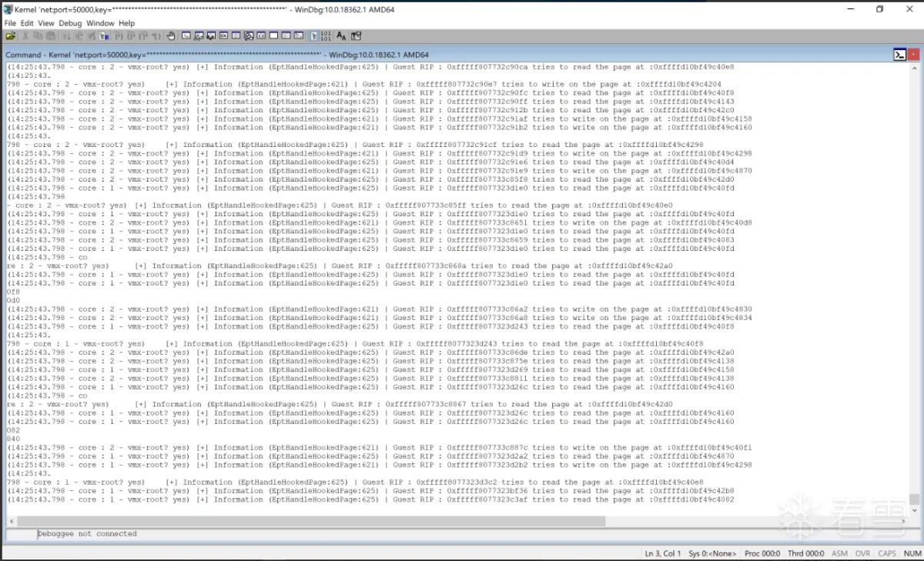Click the OVR status bar indicator
The width and height of the screenshot is (924, 561).
(862, 553)
